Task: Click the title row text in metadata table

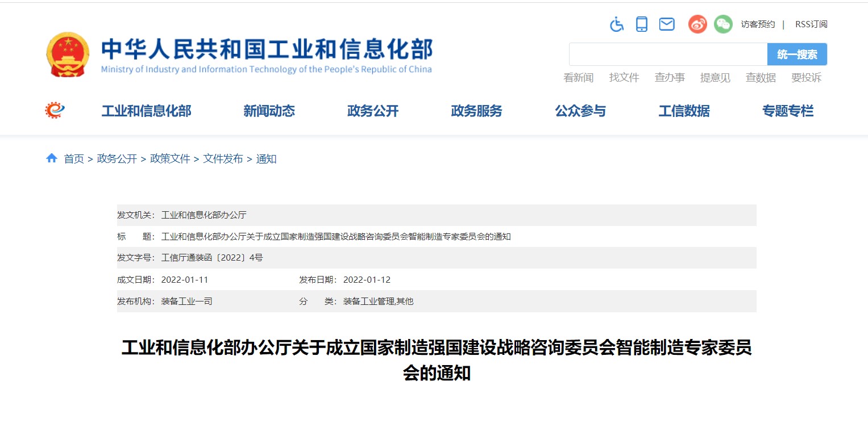Action: [336, 237]
